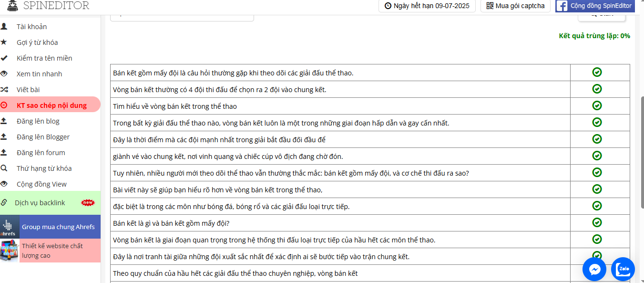Click check icon for 'Vòng bán kết là giai đoạn' row

[597, 239]
